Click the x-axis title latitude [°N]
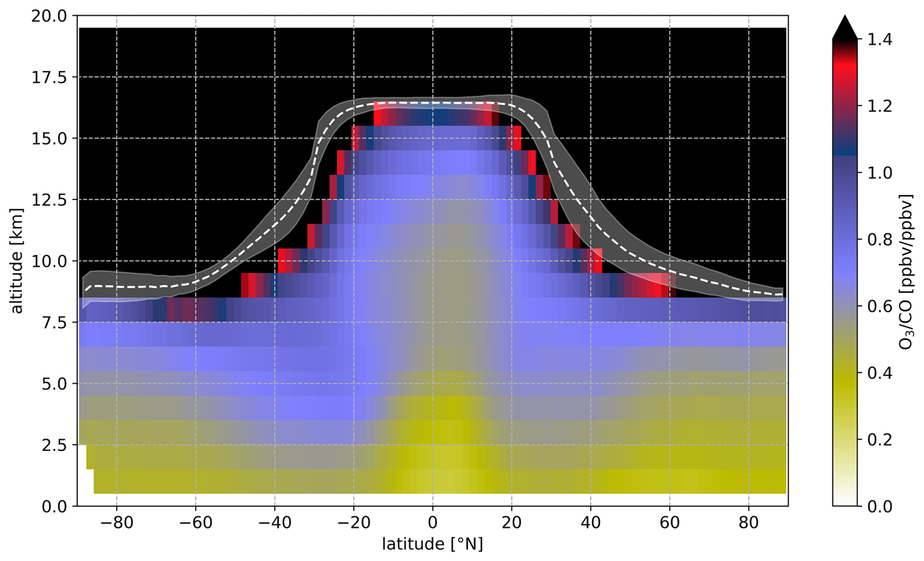 click(x=432, y=544)
